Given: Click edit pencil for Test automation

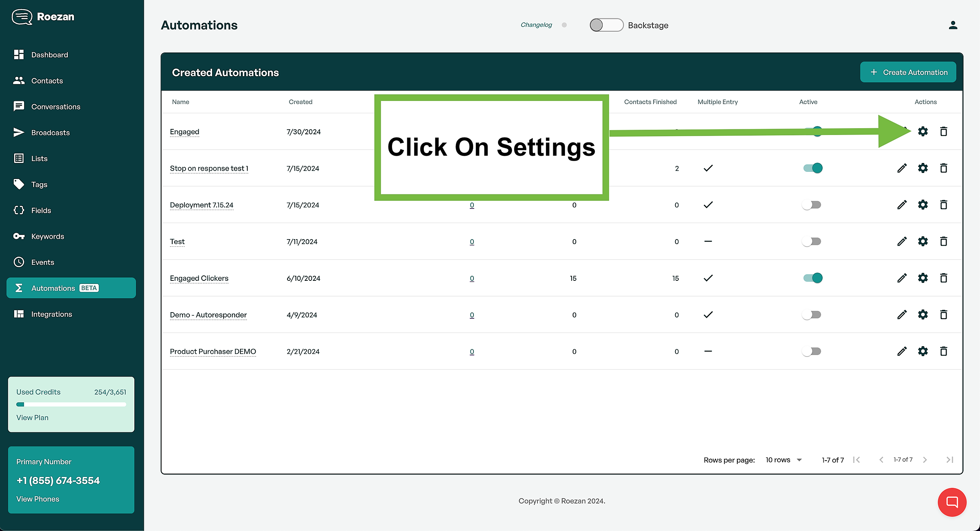Looking at the screenshot, I should point(902,241).
